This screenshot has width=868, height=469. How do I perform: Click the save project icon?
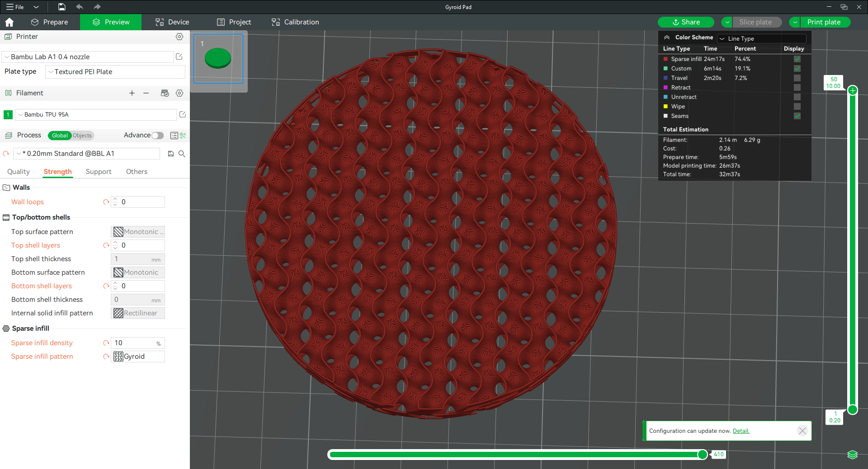click(62, 7)
